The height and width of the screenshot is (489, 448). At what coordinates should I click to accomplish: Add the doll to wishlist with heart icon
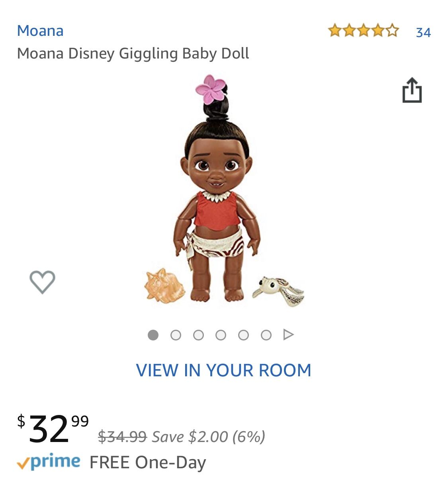coord(42,282)
